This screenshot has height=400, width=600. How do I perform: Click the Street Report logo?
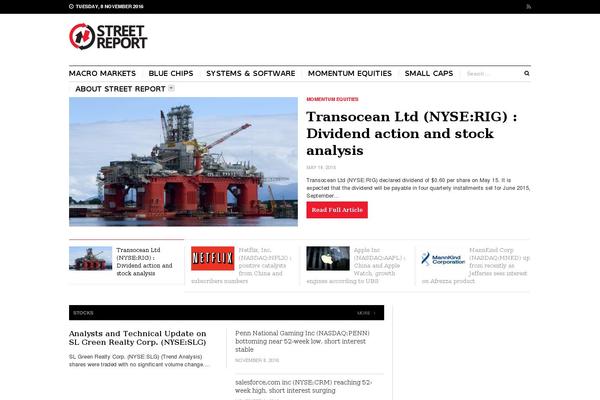pyautogui.click(x=108, y=37)
